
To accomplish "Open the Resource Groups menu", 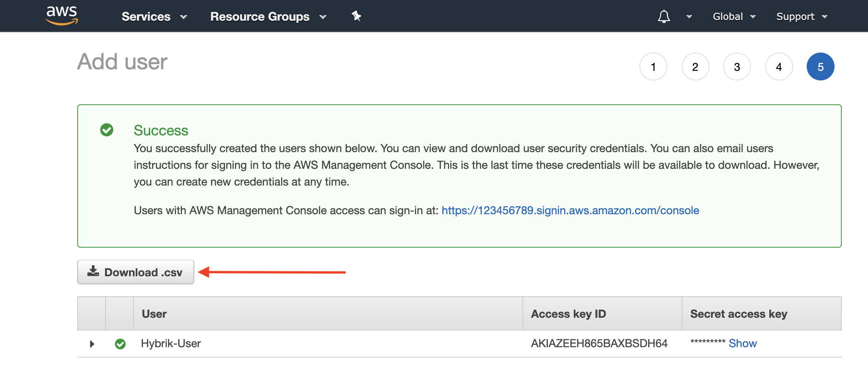I will [x=268, y=17].
